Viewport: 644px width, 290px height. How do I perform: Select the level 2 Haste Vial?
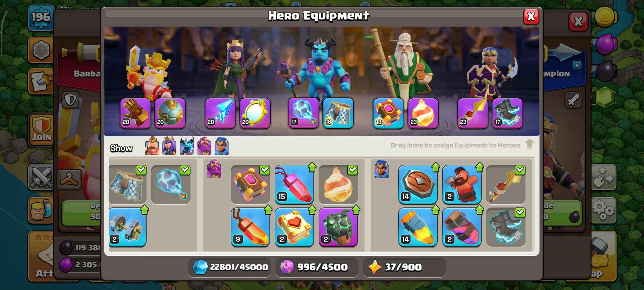click(462, 227)
